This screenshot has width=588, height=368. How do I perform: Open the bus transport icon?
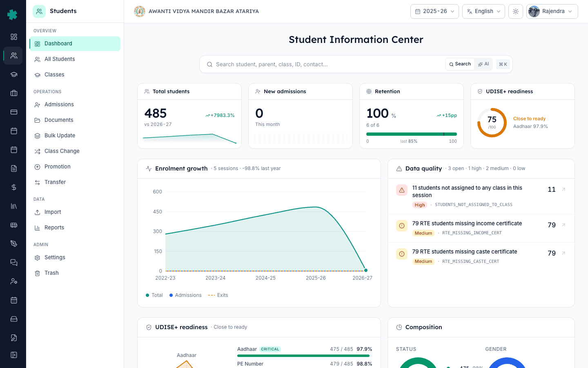(x=14, y=225)
